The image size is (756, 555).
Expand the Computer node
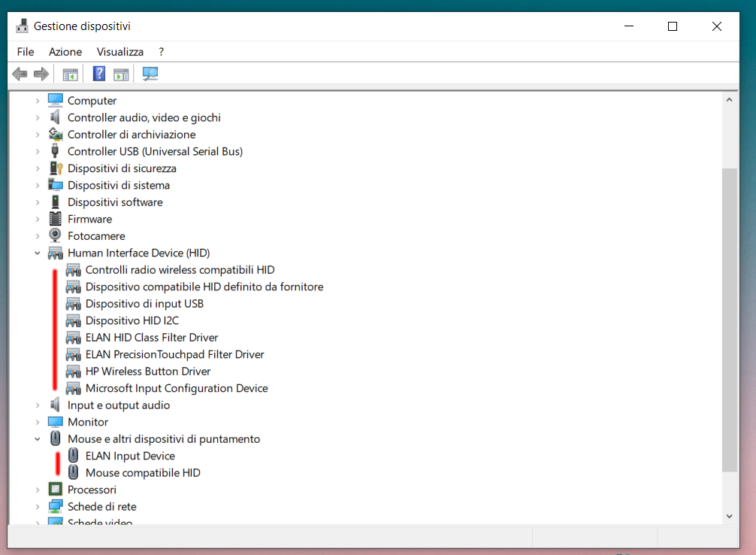click(x=38, y=101)
